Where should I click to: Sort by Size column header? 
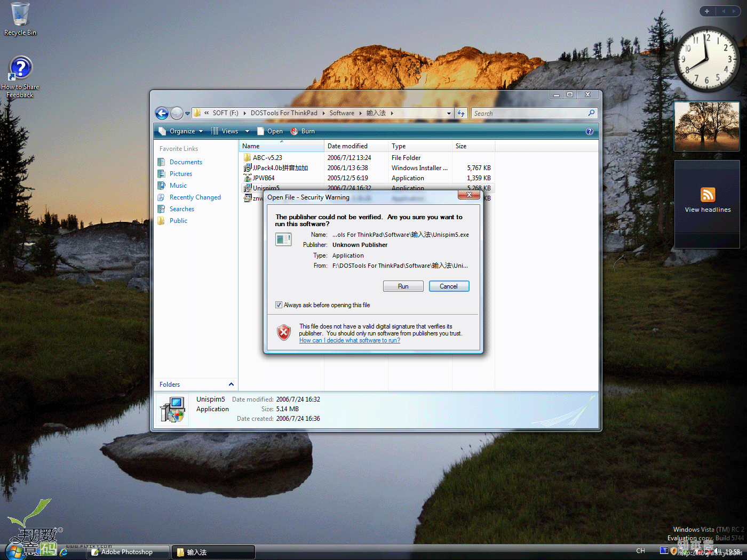coord(473,146)
